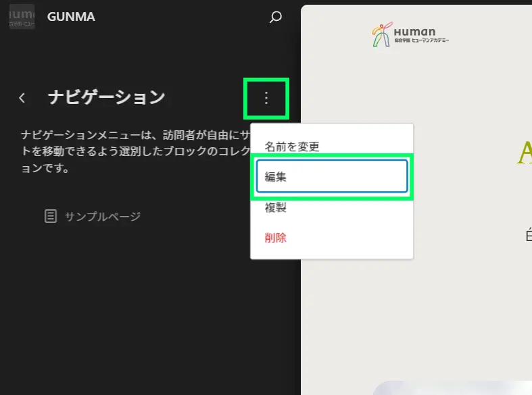Image resolution: width=532 pixels, height=395 pixels.
Task: Click the É text in site preview
Action: click(528, 235)
